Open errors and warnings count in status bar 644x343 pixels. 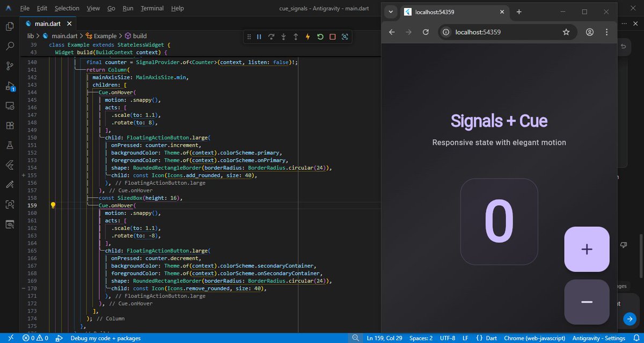pos(35,338)
